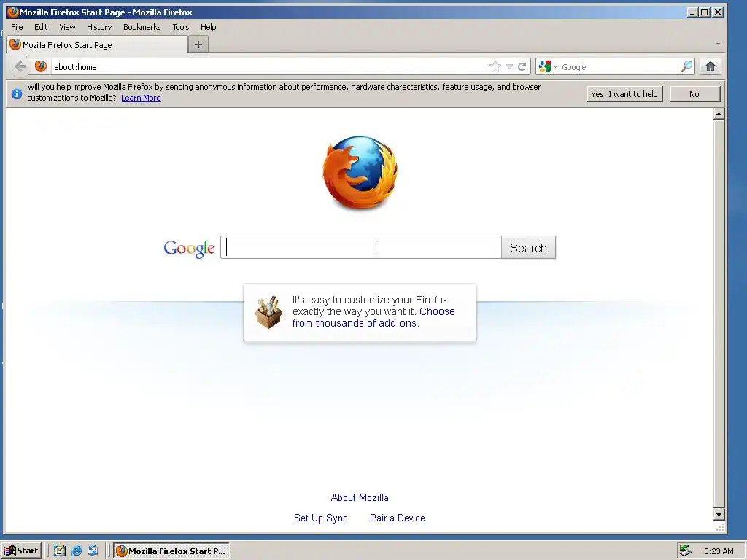Open the Bookmarks menu

tap(142, 27)
